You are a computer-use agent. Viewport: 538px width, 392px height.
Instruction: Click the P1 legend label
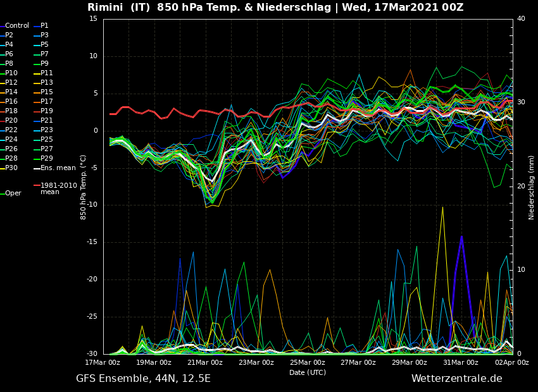44,26
